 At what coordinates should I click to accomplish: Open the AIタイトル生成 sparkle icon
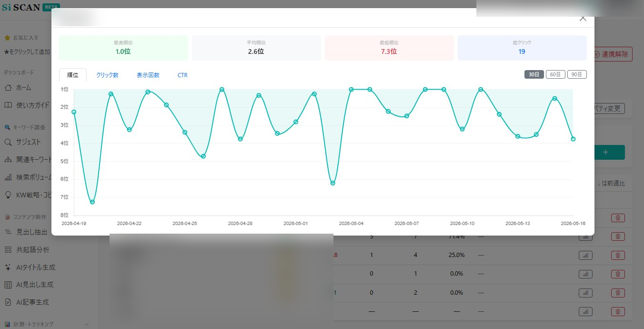pos(8,267)
